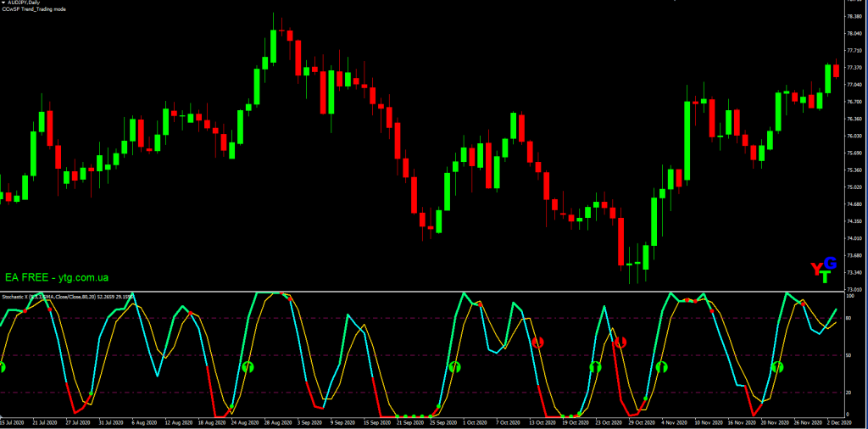Viewport: 868px width, 429px height.
Task: Click the 15 Jul 2020 date label
Action: pyautogui.click(x=14, y=421)
